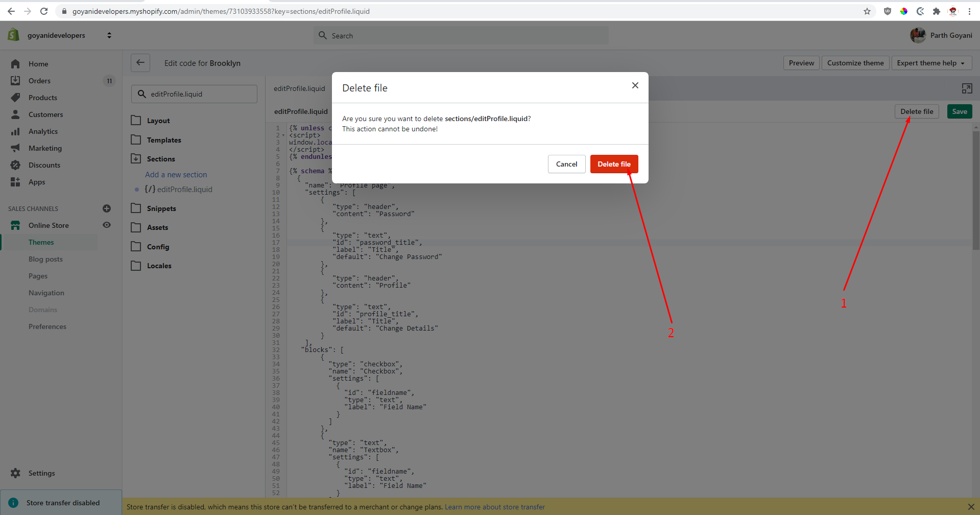The width and height of the screenshot is (980, 515).
Task: Open the Chrome three-dot menu
Action: pos(969,11)
